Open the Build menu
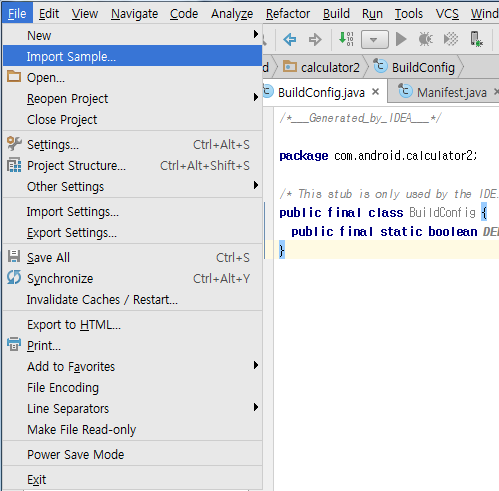499x491 pixels. click(x=336, y=14)
